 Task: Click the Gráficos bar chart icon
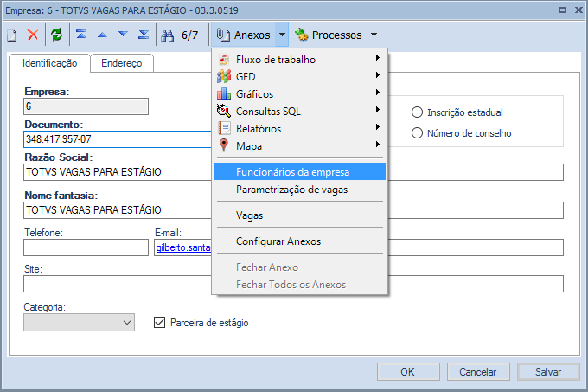coord(224,93)
